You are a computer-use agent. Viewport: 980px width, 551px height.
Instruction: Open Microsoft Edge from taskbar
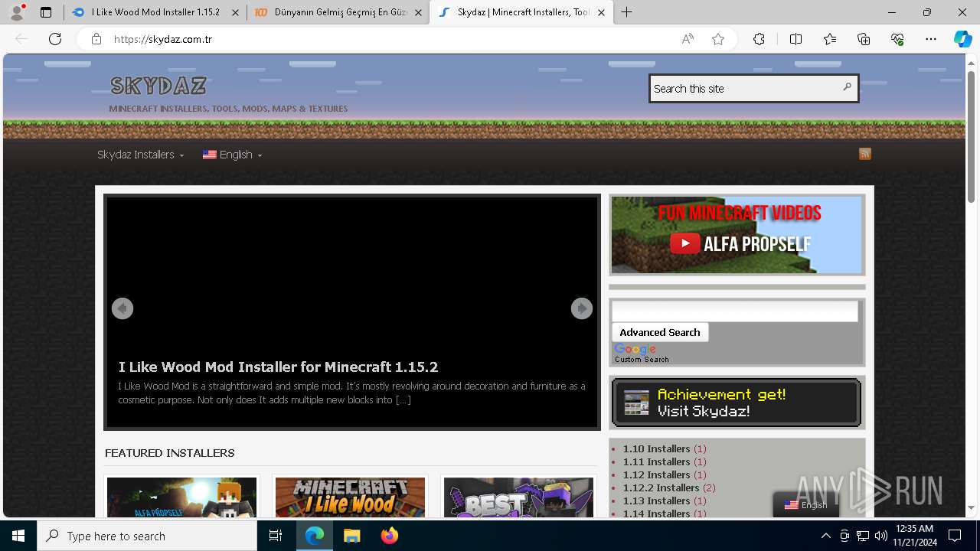point(315,536)
